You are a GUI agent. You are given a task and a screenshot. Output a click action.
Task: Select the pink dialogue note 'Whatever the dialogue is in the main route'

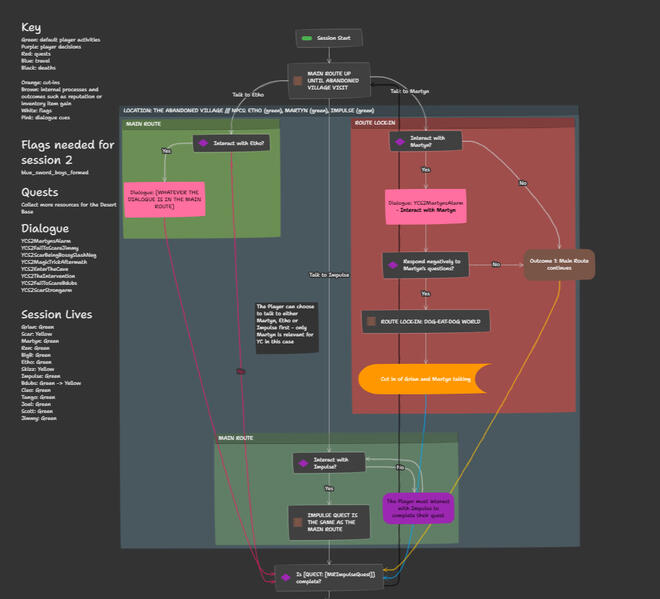click(x=165, y=200)
